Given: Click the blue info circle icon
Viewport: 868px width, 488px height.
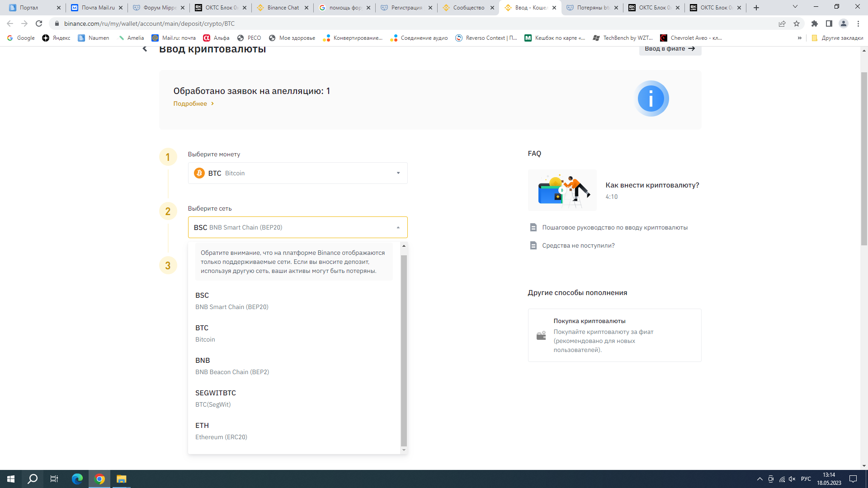Looking at the screenshot, I should tap(651, 99).
